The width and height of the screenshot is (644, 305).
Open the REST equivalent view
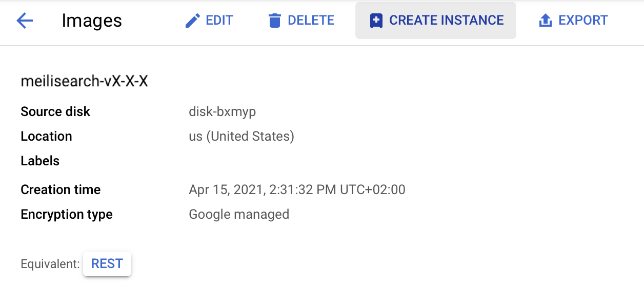(107, 263)
